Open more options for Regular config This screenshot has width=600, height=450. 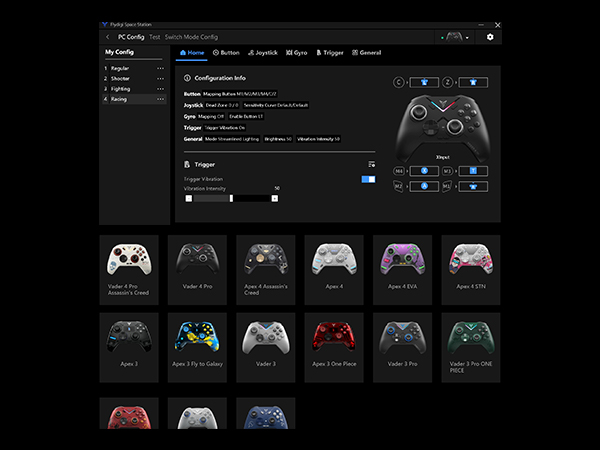[160, 68]
